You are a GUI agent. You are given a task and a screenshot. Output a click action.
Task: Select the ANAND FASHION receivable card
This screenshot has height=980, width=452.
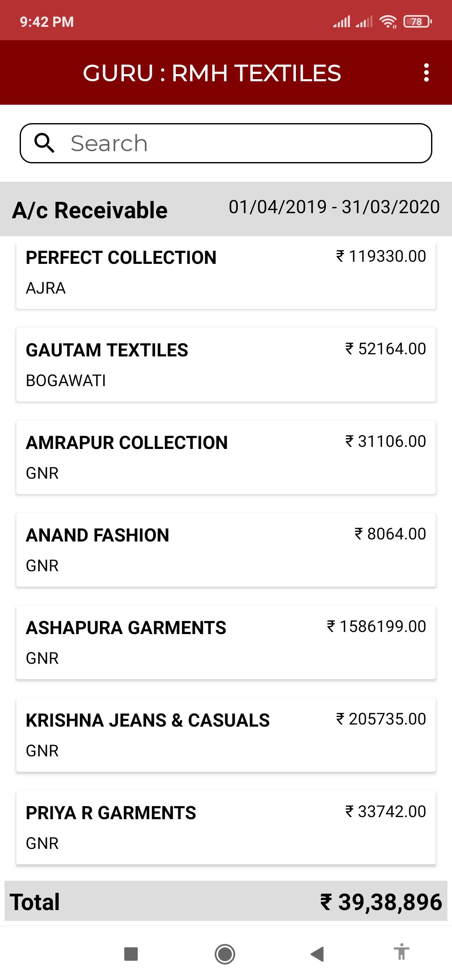[x=226, y=550]
